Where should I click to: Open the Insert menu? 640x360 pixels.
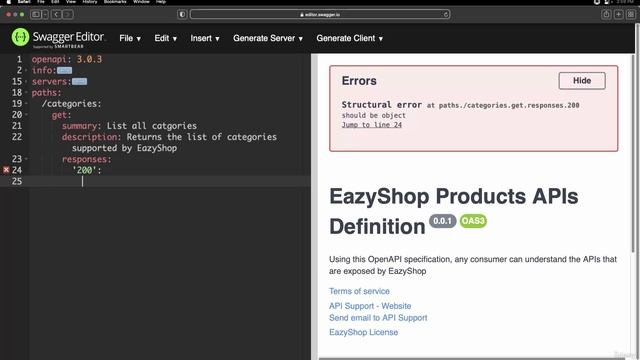pos(205,38)
